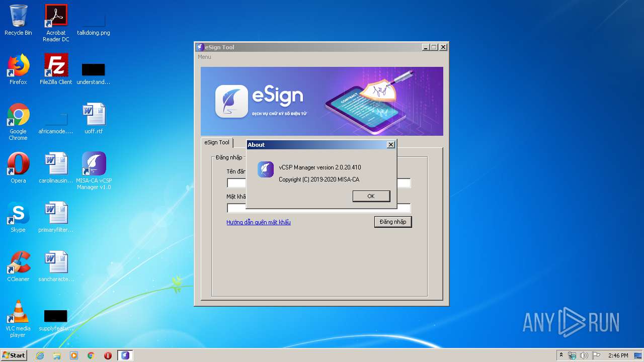Open Windows Media Player from taskbar
This screenshot has height=362, width=644.
[74, 355]
